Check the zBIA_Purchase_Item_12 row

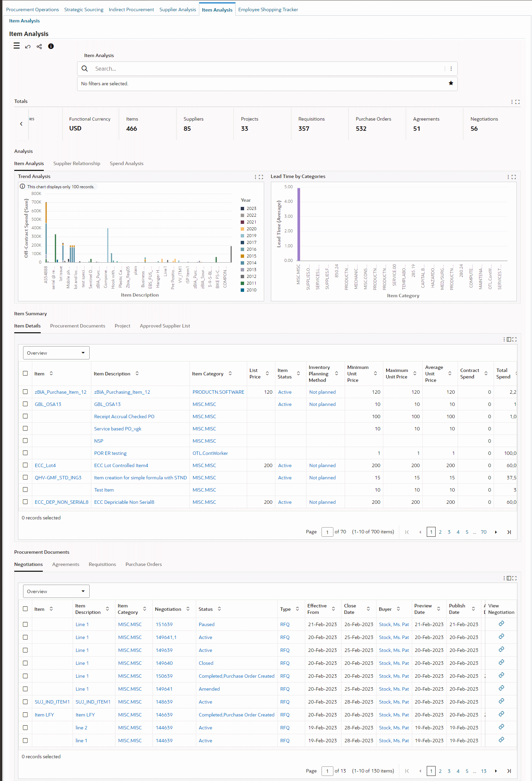25,392
